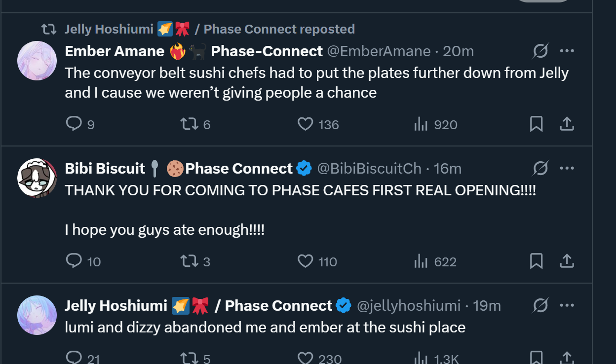
Task: Click Bibi Biscuit's avatar image
Action: (x=37, y=178)
